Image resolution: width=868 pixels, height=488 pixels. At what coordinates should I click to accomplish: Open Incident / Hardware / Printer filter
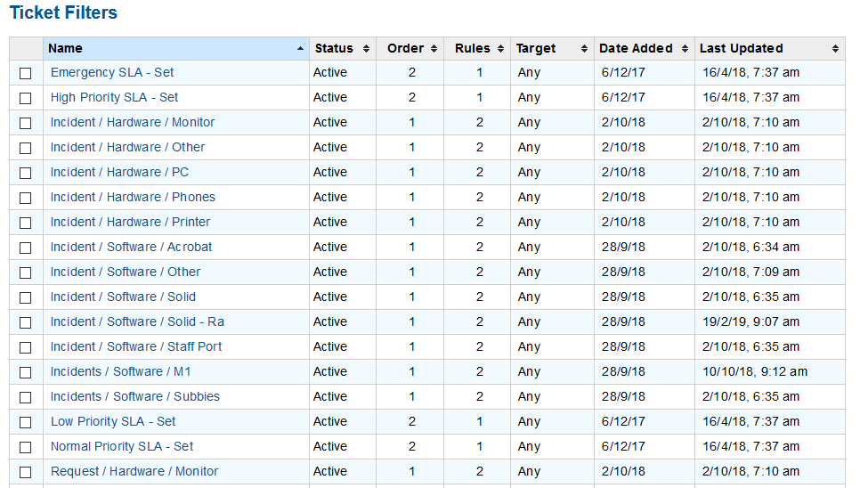click(130, 222)
